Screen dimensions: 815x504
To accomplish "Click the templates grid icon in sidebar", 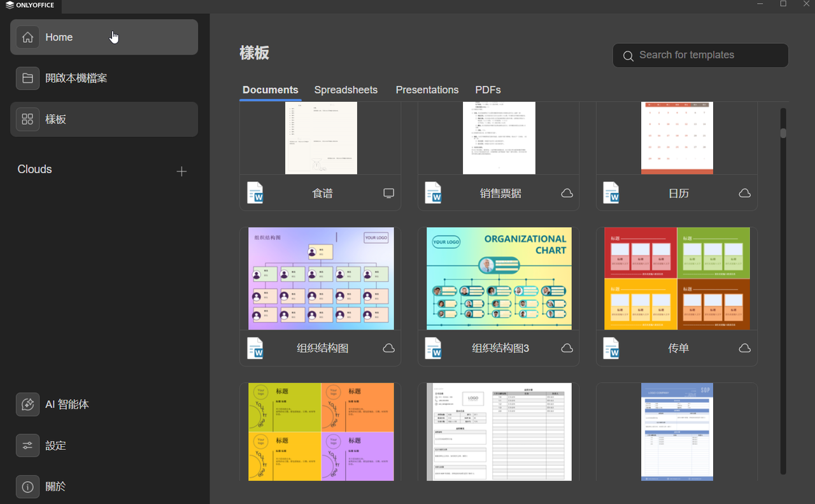I will click(27, 119).
